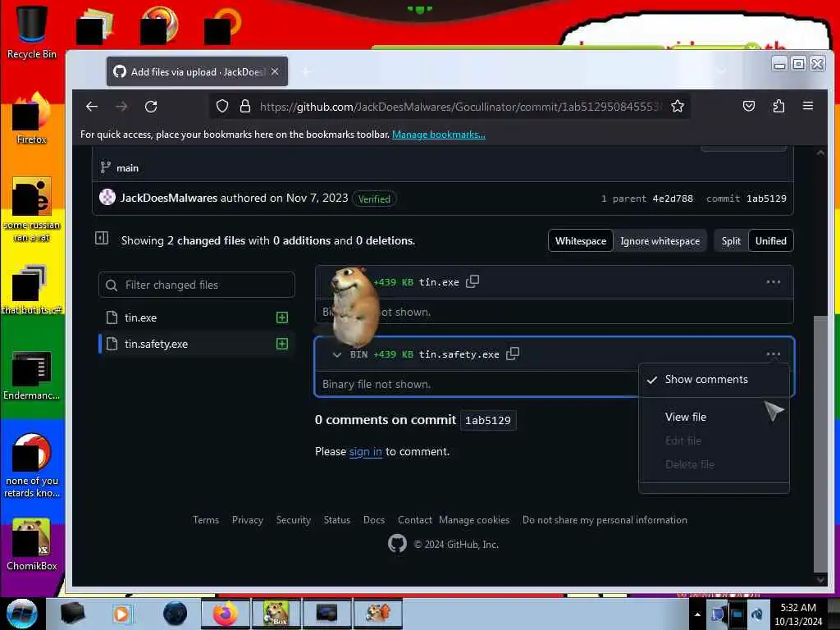Open the media player taskbar icon
Image resolution: width=840 pixels, height=630 pixels.
(x=121, y=614)
